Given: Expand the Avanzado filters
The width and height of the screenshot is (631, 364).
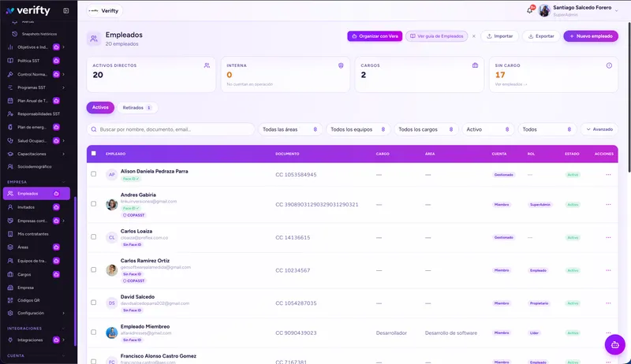Looking at the screenshot, I should coord(599,129).
